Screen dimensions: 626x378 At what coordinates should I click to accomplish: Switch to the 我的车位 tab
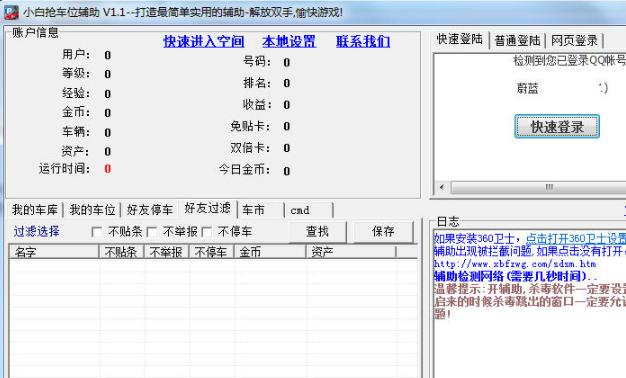pos(92,210)
